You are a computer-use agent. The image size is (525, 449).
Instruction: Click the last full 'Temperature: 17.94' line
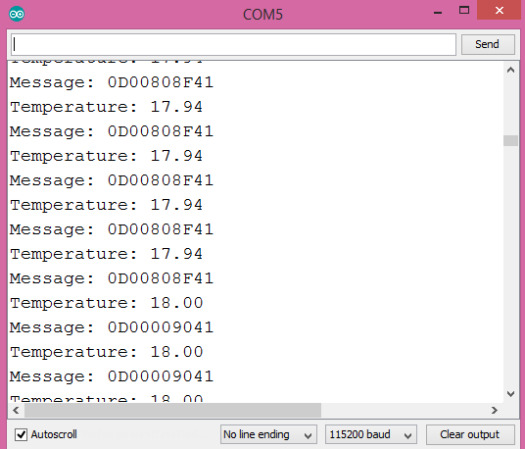click(106, 254)
